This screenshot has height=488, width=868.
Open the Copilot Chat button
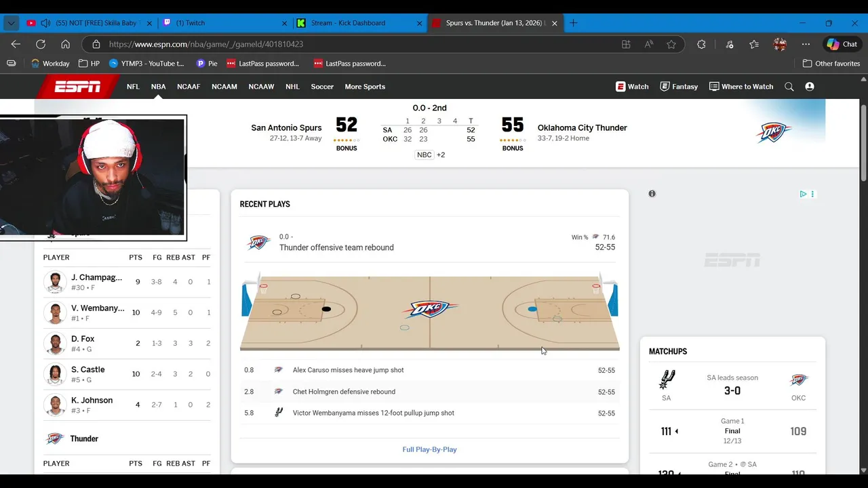842,44
